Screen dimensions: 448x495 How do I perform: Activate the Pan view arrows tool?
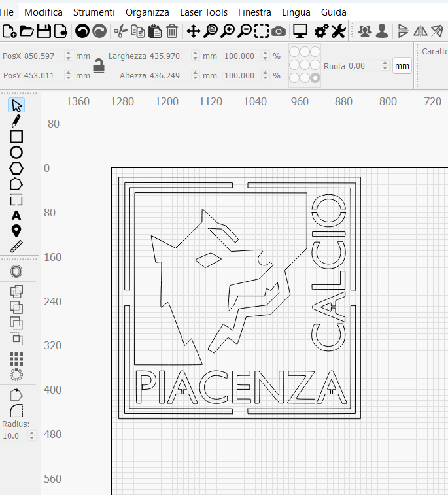point(193,31)
